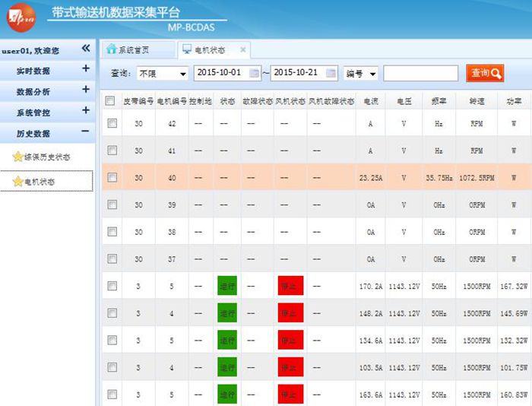Expand the 实时数据 menu section
The height and width of the screenshot is (406, 532).
pyautogui.click(x=86, y=70)
